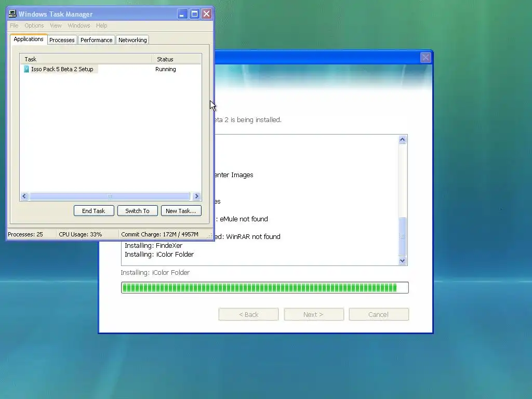The height and width of the screenshot is (399, 532).
Task: Minimize the Windows Task Manager window
Action: (182, 14)
